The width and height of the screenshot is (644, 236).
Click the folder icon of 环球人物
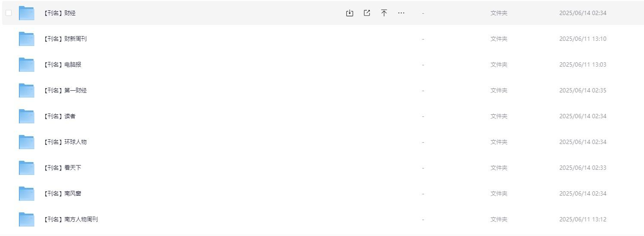tap(27, 142)
